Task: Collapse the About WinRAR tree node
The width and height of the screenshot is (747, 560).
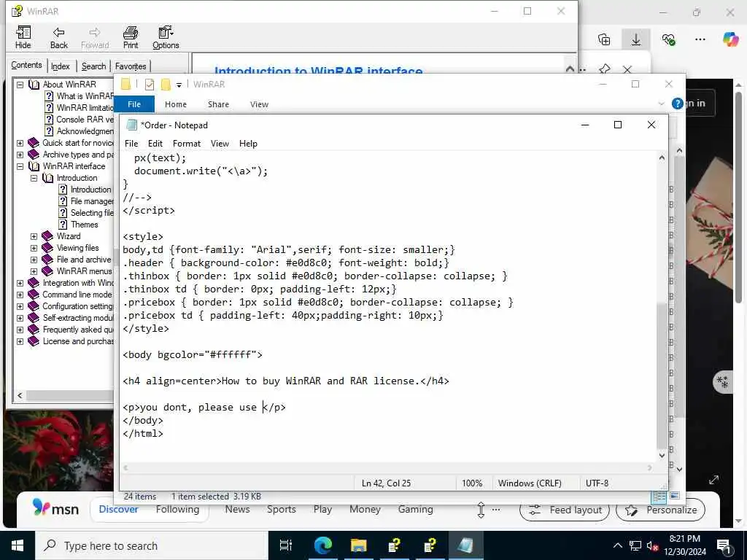Action: pyautogui.click(x=20, y=85)
